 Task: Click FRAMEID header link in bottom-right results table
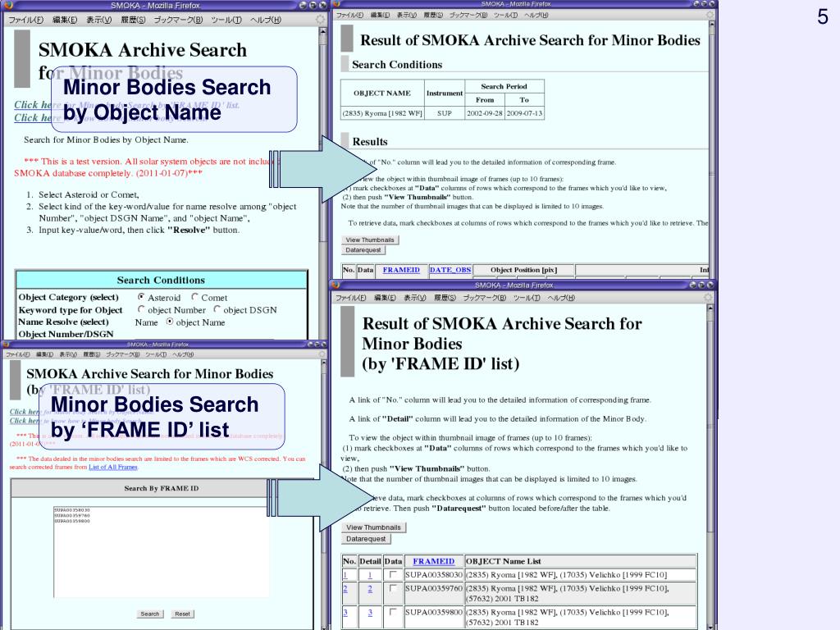click(433, 561)
